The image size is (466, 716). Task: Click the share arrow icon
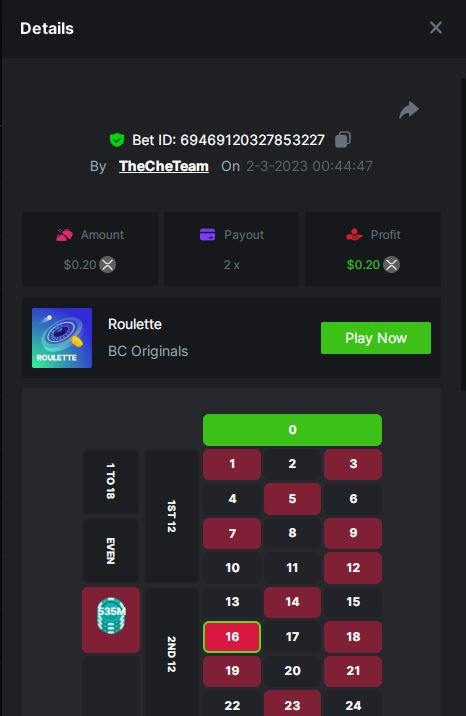409,110
